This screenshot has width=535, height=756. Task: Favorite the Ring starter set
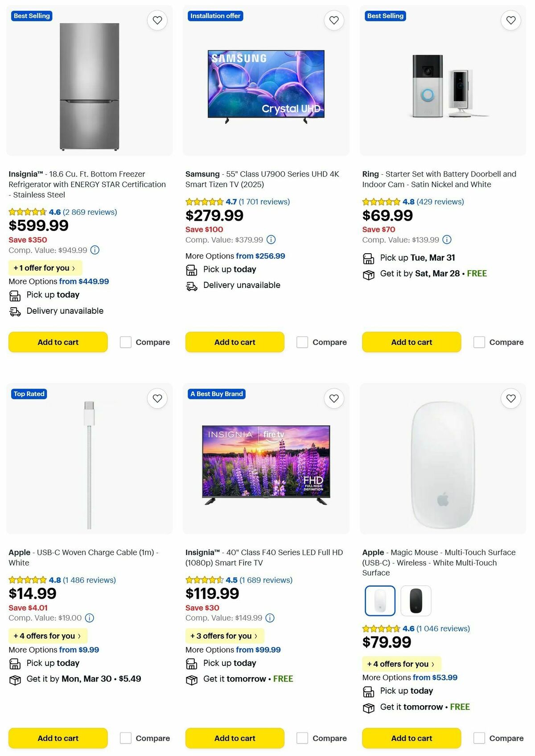tap(510, 20)
